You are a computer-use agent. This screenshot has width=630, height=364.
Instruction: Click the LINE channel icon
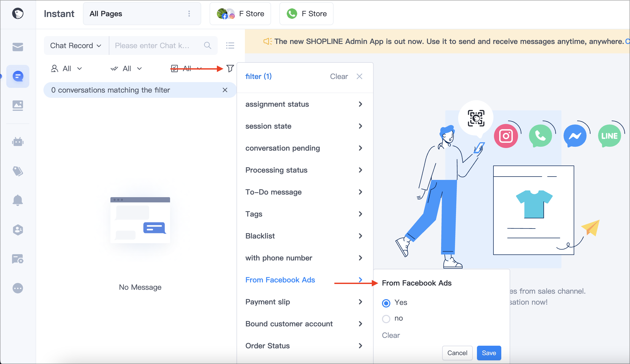point(610,136)
